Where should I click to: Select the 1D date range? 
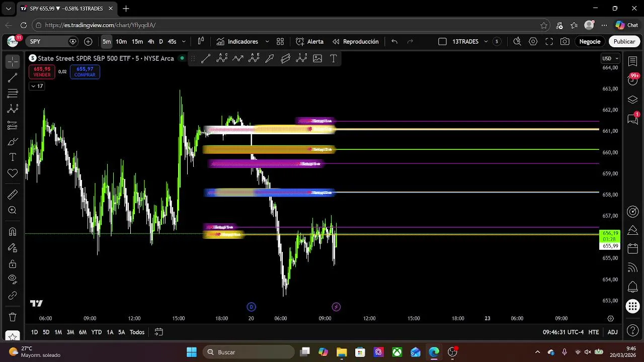click(x=34, y=332)
